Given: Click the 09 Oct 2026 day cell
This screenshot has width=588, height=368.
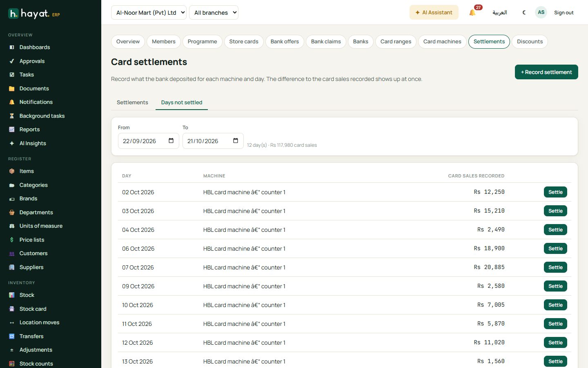Looking at the screenshot, I should tap(138, 286).
